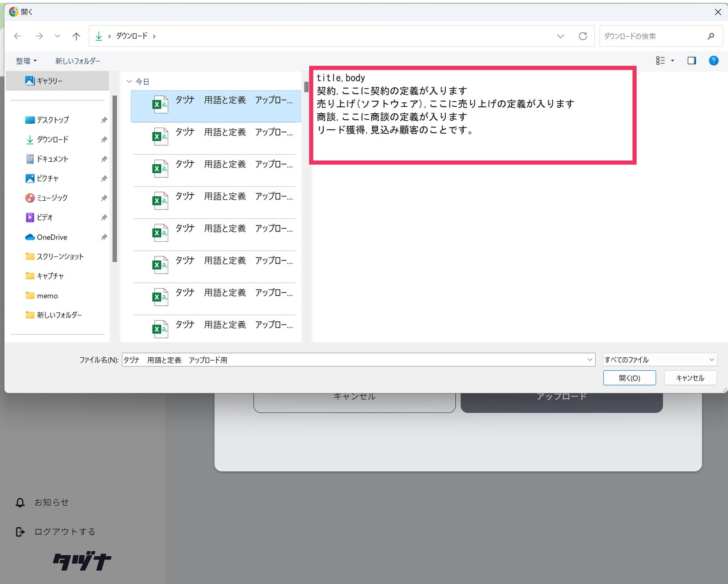728x584 pixels.
Task: Change view layout with the view icon
Action: 660,61
